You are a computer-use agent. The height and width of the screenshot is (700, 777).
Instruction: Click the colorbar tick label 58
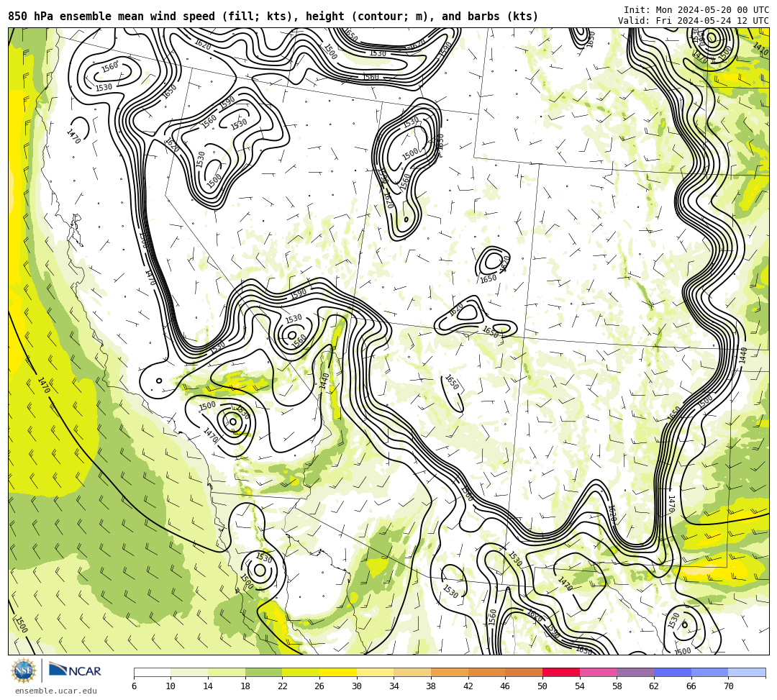[x=617, y=686]
